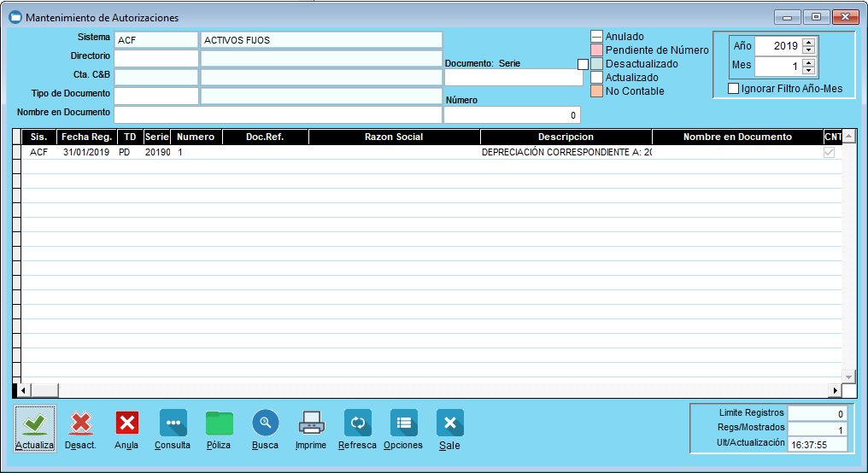Click the Sale exit icon
The image size is (868, 473).
pyautogui.click(x=449, y=423)
